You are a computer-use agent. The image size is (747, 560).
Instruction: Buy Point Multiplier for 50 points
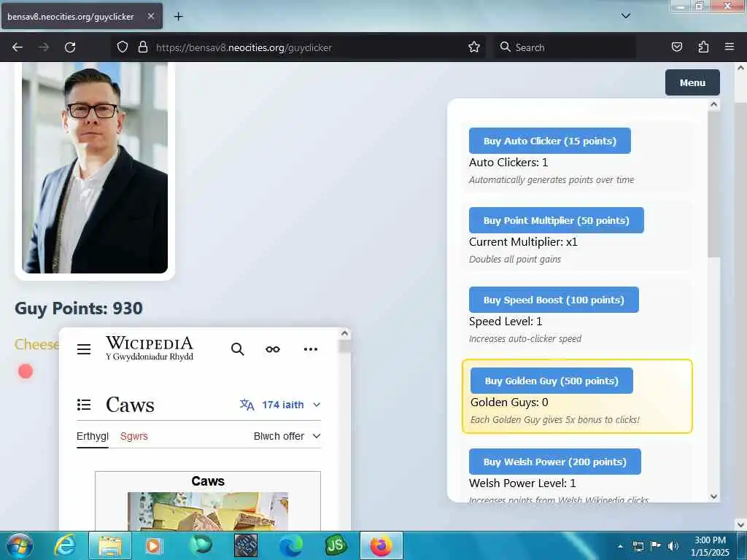pos(557,220)
